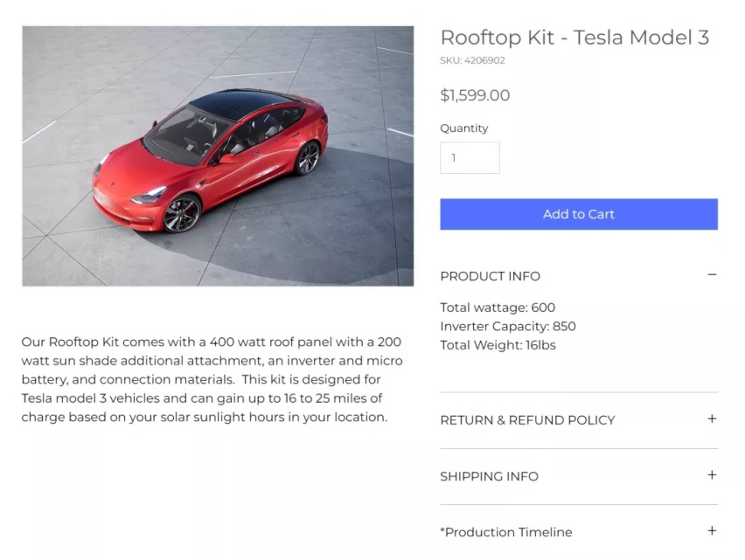Click the Rooftop Kit - Tesla Model 3 title
The image size is (745, 560).
(574, 38)
